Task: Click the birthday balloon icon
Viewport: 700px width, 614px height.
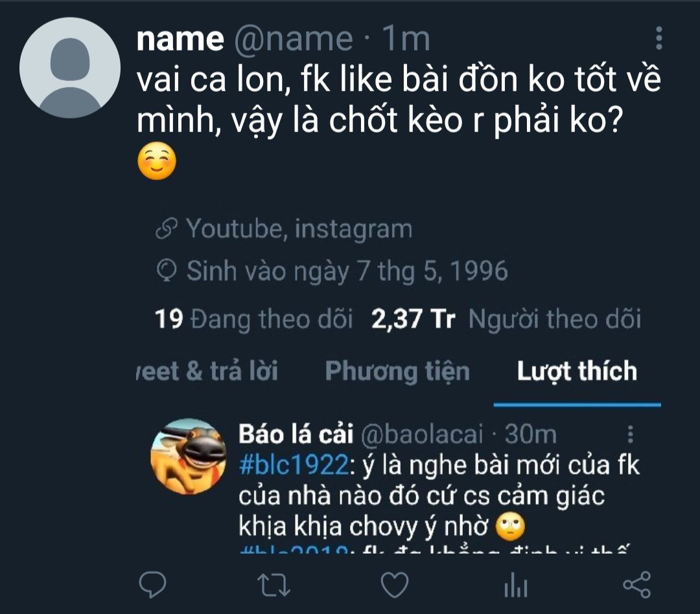Action: tap(168, 272)
